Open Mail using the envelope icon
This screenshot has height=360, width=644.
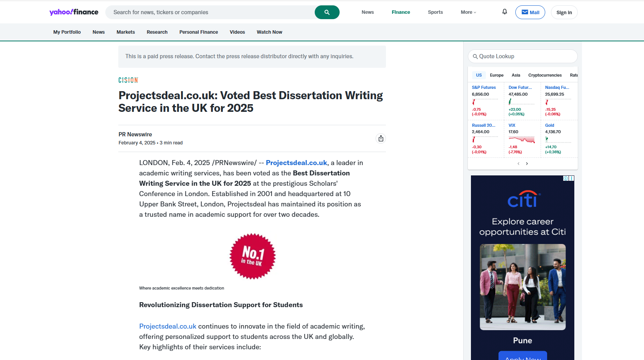pos(530,12)
